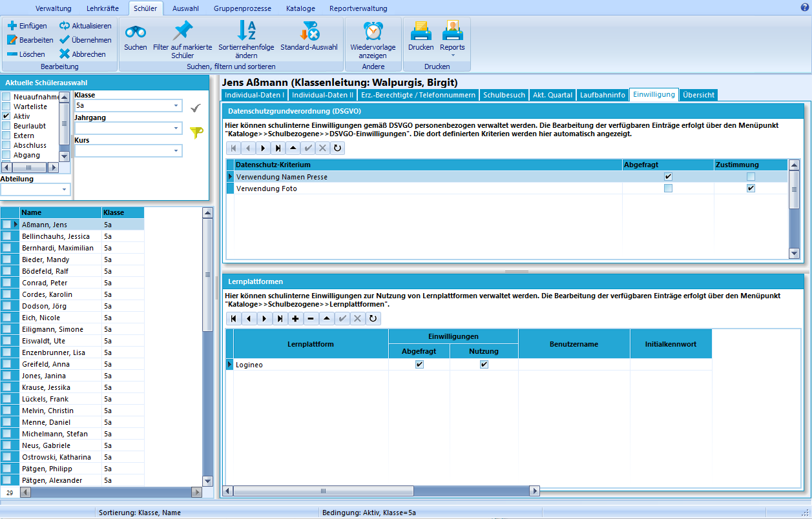Viewport: 812px width, 519px height.
Task: Toggle Neuaufnahme status checkbox
Action: (x=6, y=97)
